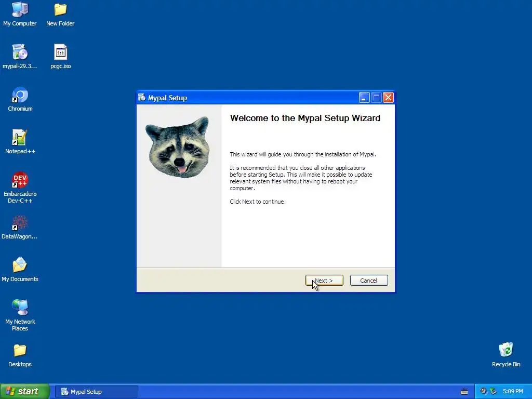The width and height of the screenshot is (532, 399).
Task: Click the network tray icon beside clock
Action: pyautogui.click(x=494, y=391)
